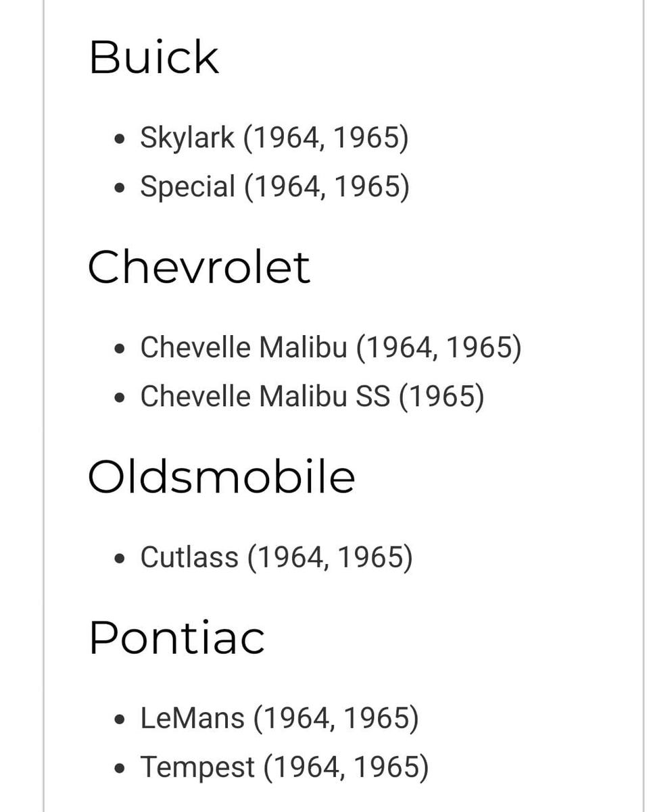The image size is (649, 812).
Task: Click the word "Malibu" in first Chevelle entry
Action: [x=303, y=348]
